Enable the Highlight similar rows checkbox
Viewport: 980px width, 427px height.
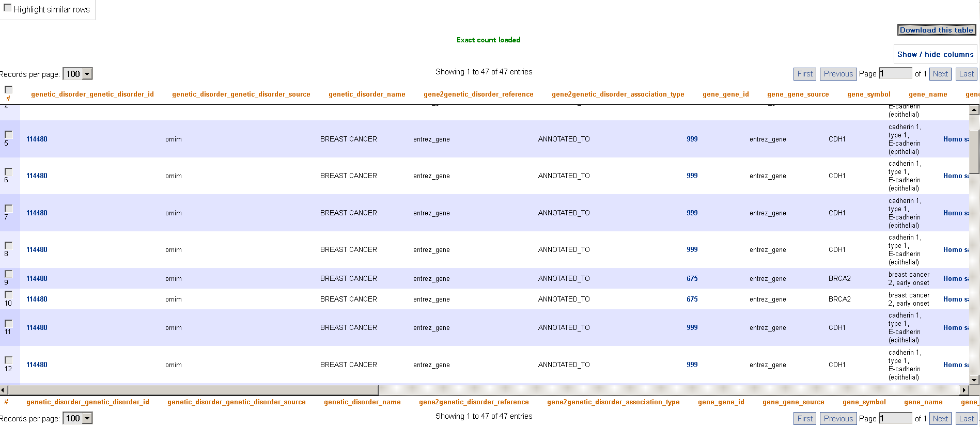pos(8,8)
